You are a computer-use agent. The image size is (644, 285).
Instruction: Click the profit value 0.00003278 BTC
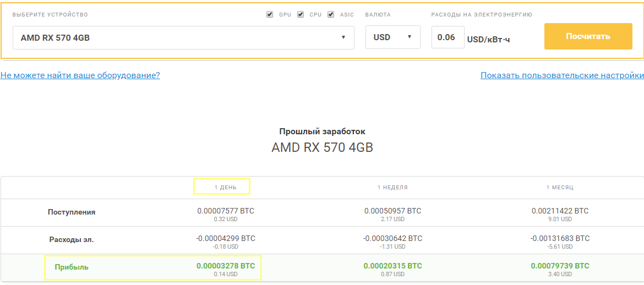(x=226, y=266)
